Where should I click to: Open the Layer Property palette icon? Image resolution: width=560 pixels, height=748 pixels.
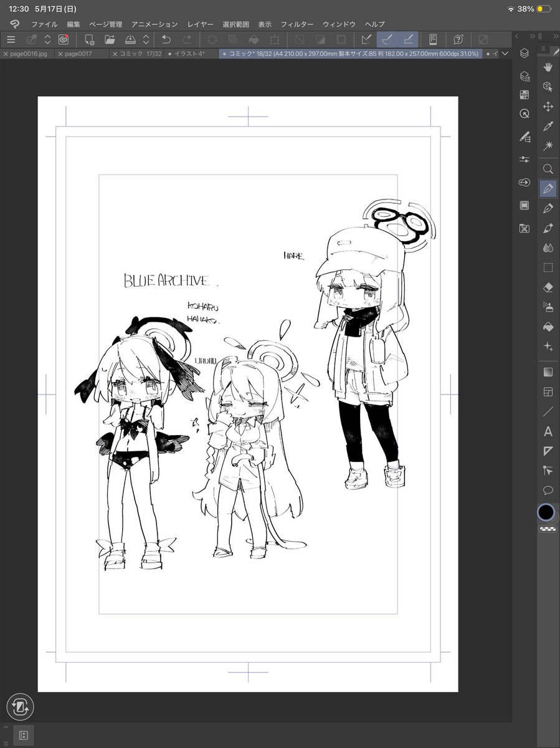[x=524, y=76]
